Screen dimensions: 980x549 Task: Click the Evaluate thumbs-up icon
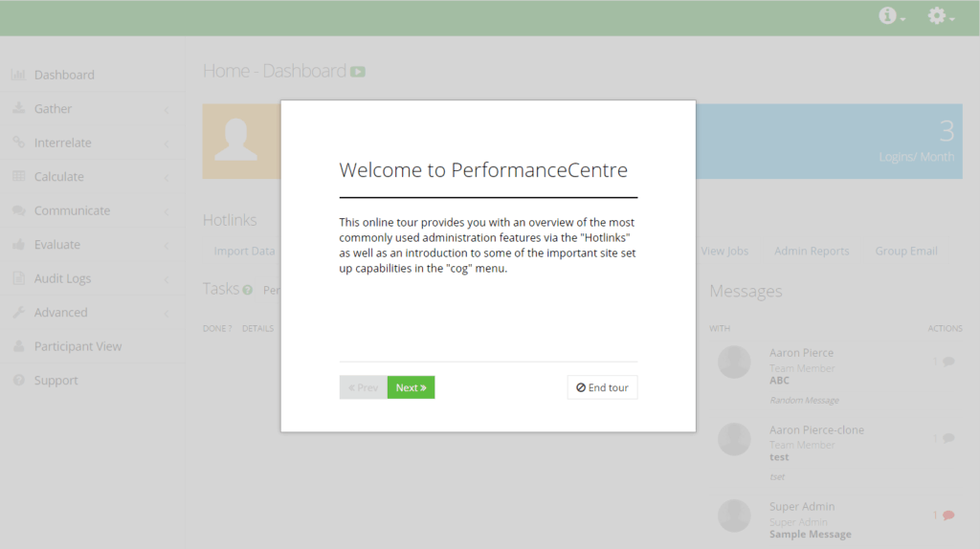[x=19, y=244]
